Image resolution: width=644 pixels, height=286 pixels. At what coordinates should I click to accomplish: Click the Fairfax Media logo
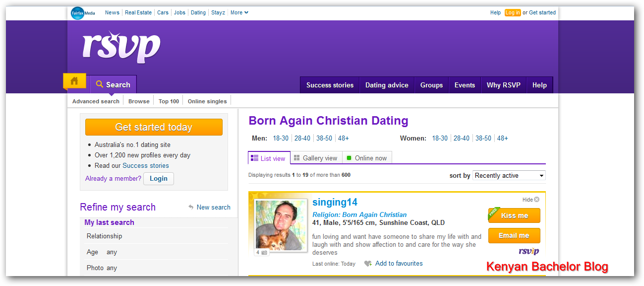pos(83,13)
